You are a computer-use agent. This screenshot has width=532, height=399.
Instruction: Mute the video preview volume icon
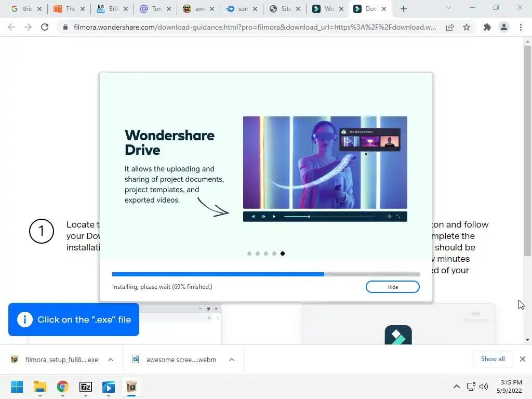[389, 217]
